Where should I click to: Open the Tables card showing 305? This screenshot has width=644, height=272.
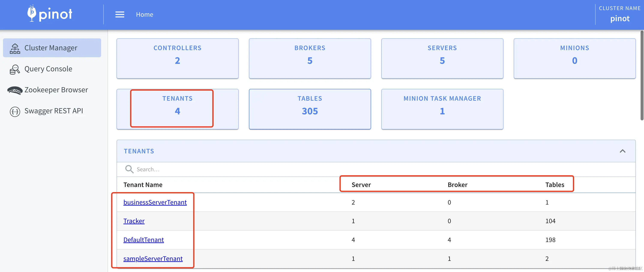(310, 109)
